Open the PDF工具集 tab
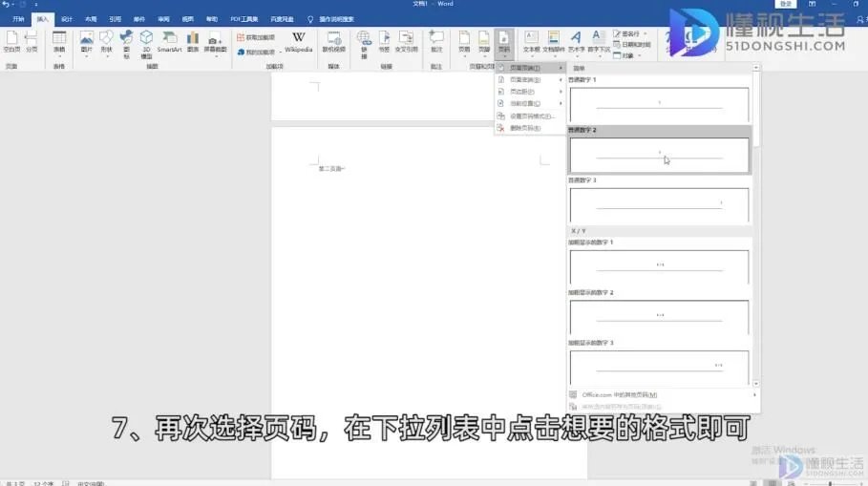Viewport: 868px width, 486px height. click(x=244, y=19)
